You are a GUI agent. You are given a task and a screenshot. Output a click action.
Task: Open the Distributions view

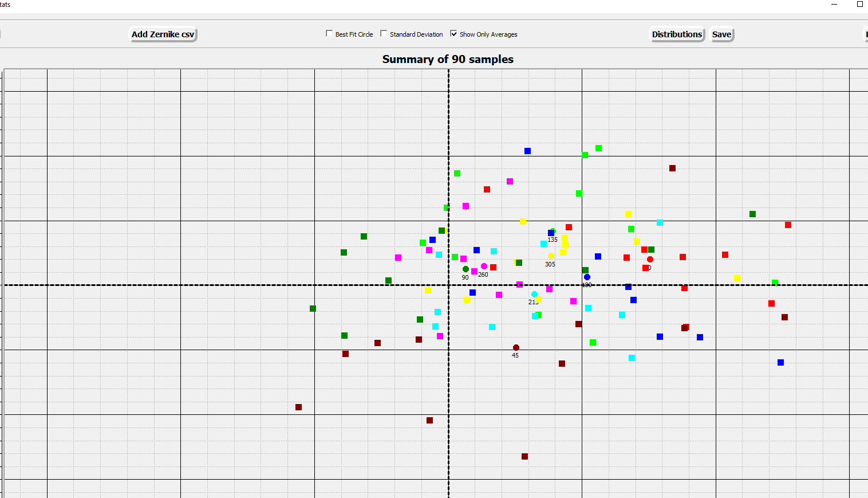click(x=676, y=34)
